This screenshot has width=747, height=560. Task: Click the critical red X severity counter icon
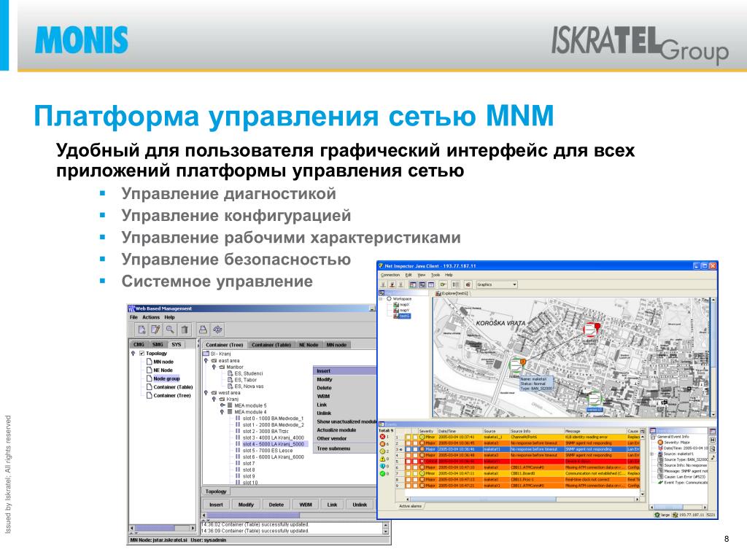[382, 437]
